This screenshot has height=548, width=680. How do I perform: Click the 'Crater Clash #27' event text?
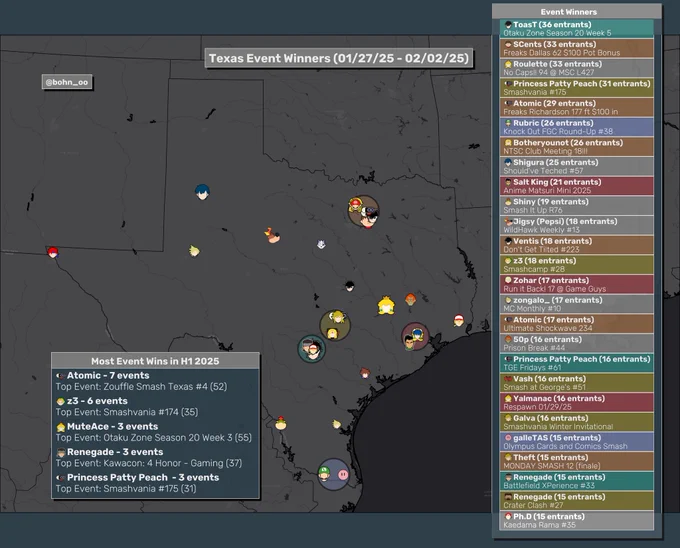(533, 505)
